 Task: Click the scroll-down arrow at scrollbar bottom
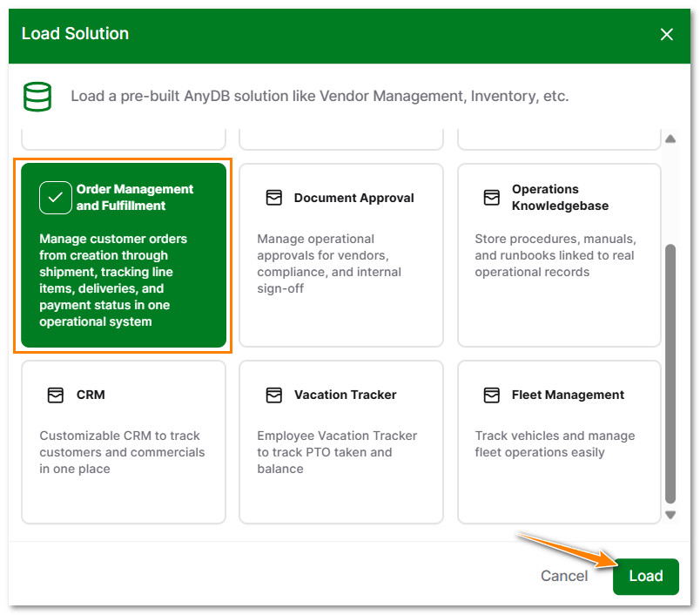pyautogui.click(x=671, y=514)
